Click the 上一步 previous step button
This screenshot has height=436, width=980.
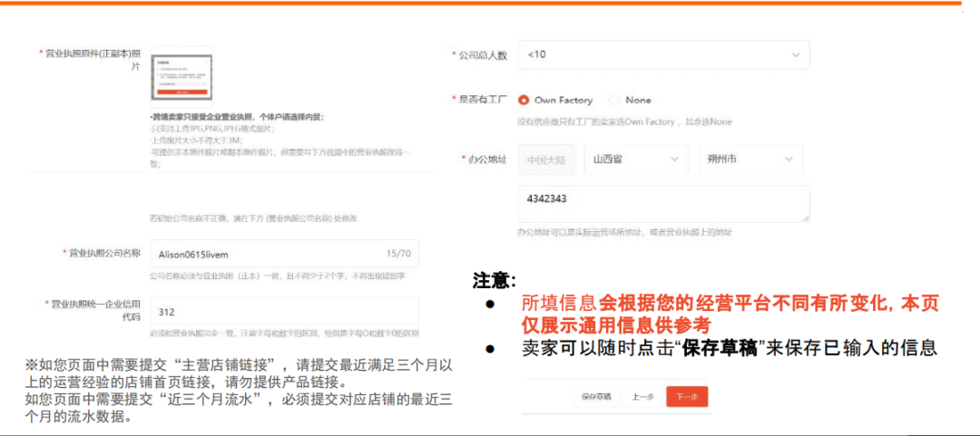(642, 397)
